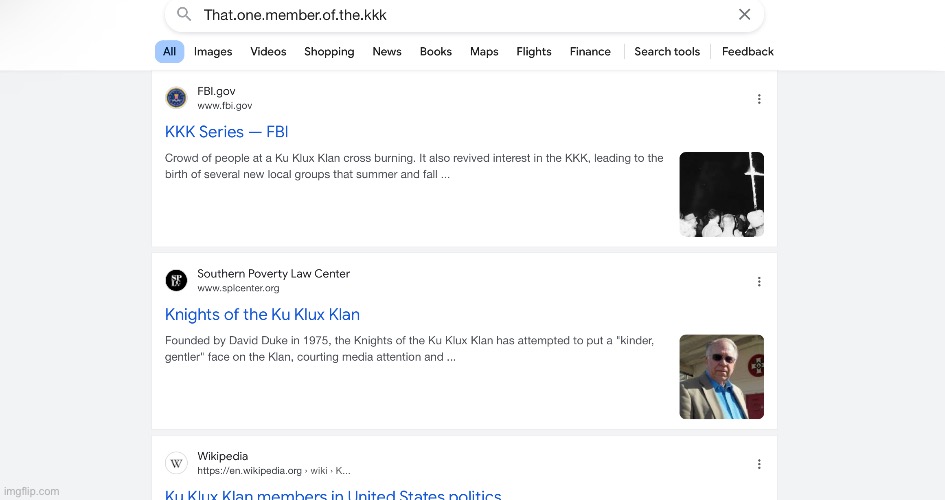This screenshot has width=945, height=500.
Task: Click the FBI.gov site name
Action: pos(216,91)
